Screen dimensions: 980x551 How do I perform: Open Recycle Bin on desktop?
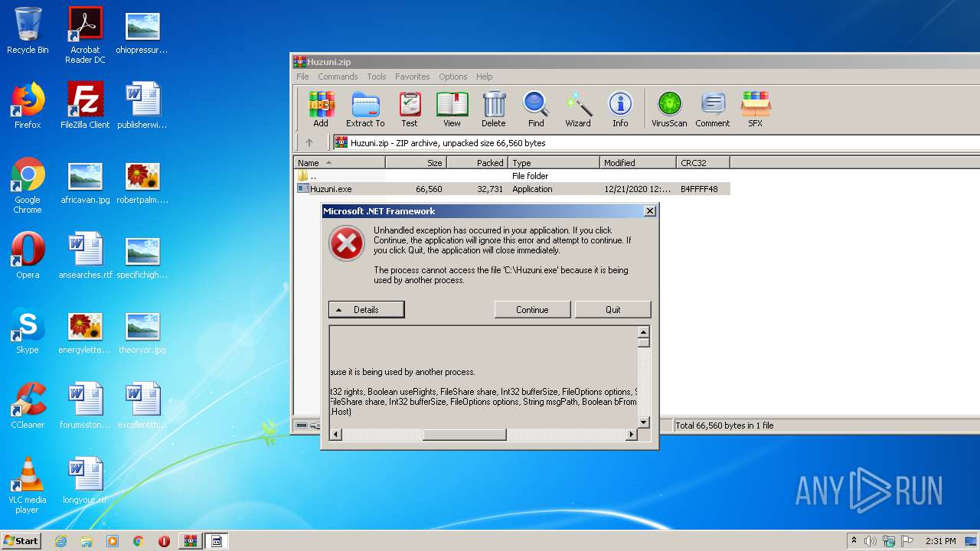click(x=28, y=31)
